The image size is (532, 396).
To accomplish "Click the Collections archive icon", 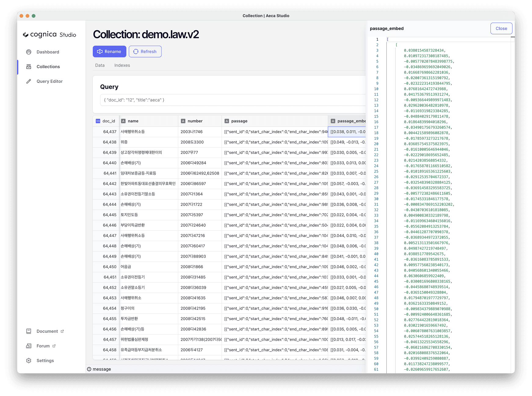I will (x=29, y=67).
